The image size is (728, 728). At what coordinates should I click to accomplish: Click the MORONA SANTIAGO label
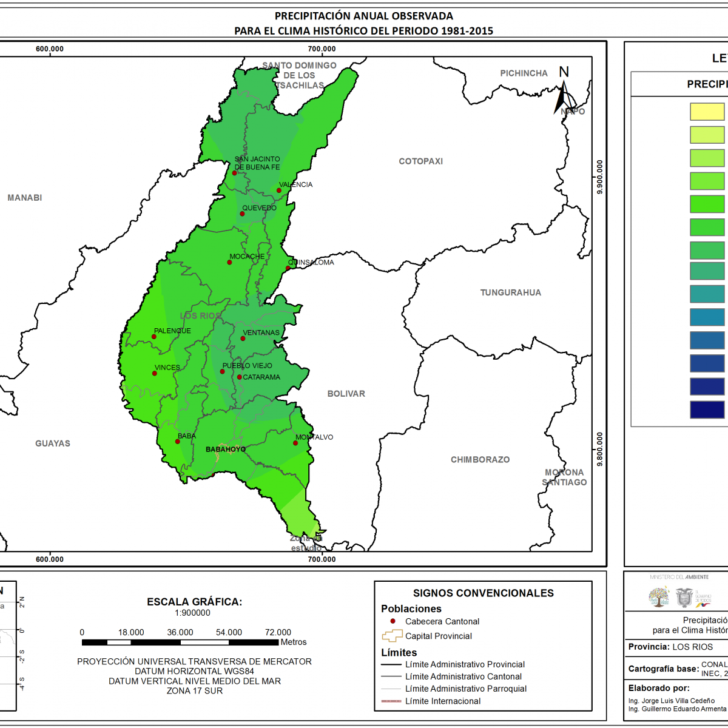(565, 477)
